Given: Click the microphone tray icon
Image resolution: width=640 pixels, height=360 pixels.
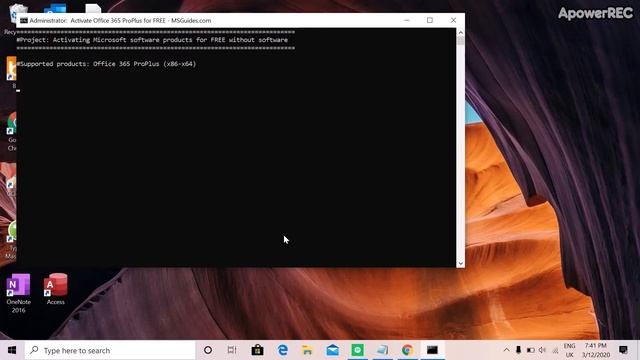Looking at the screenshot, I should point(518,350).
